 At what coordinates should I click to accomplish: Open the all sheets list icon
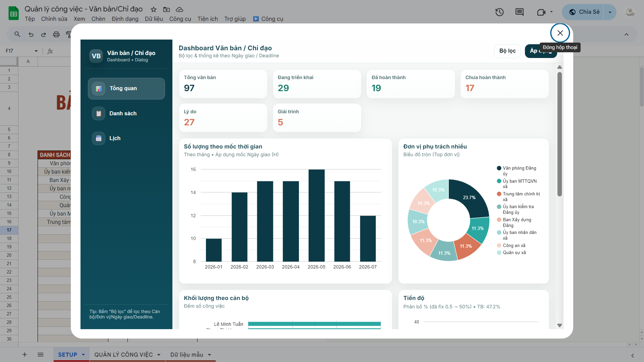41,355
